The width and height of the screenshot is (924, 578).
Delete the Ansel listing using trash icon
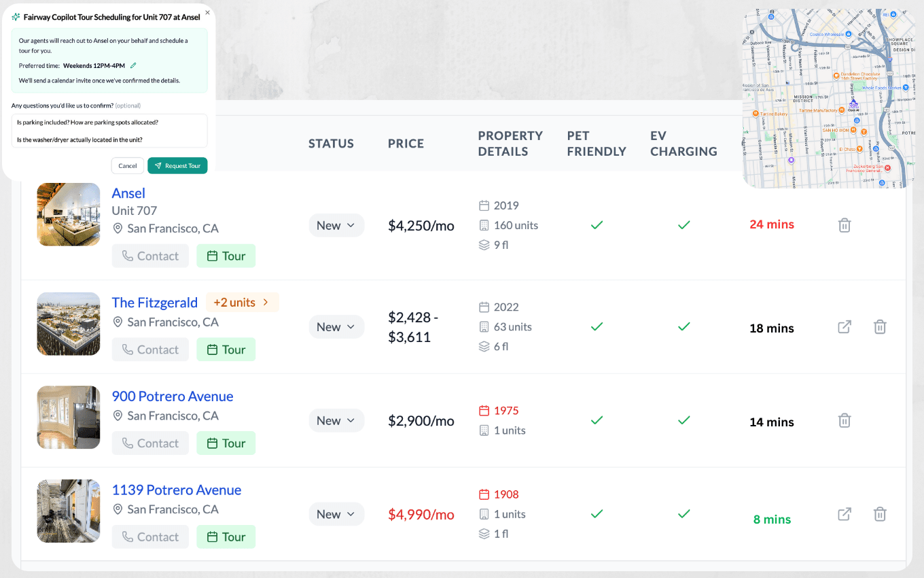845,224
